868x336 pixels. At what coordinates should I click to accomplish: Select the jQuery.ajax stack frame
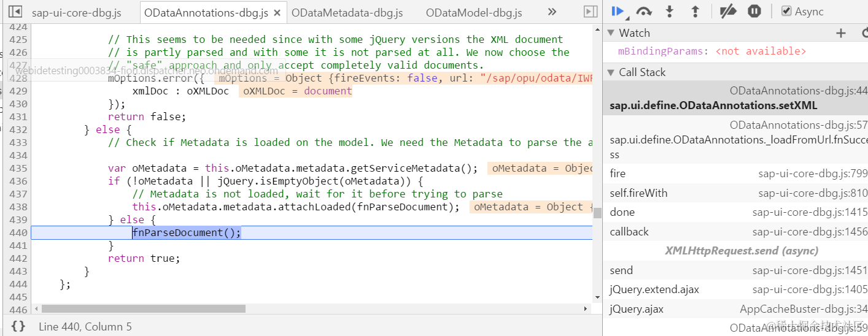tap(735, 309)
